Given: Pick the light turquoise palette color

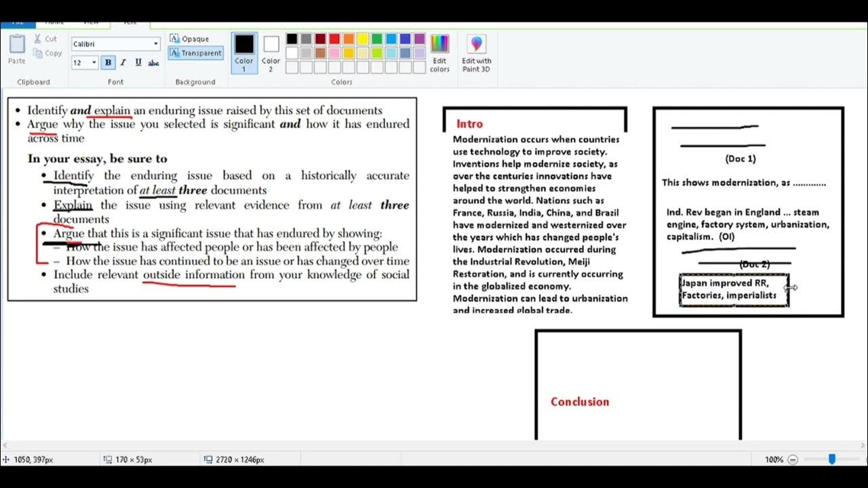Looking at the screenshot, I should 391,53.
